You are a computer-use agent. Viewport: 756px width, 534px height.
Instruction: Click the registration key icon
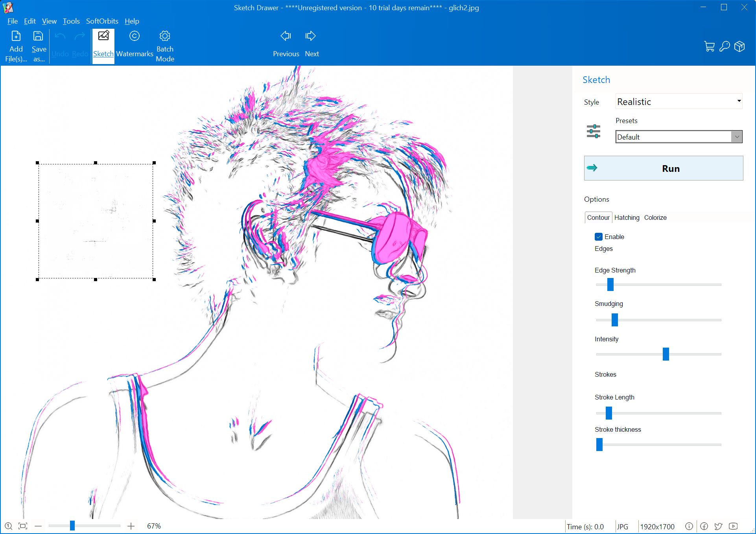(x=725, y=47)
